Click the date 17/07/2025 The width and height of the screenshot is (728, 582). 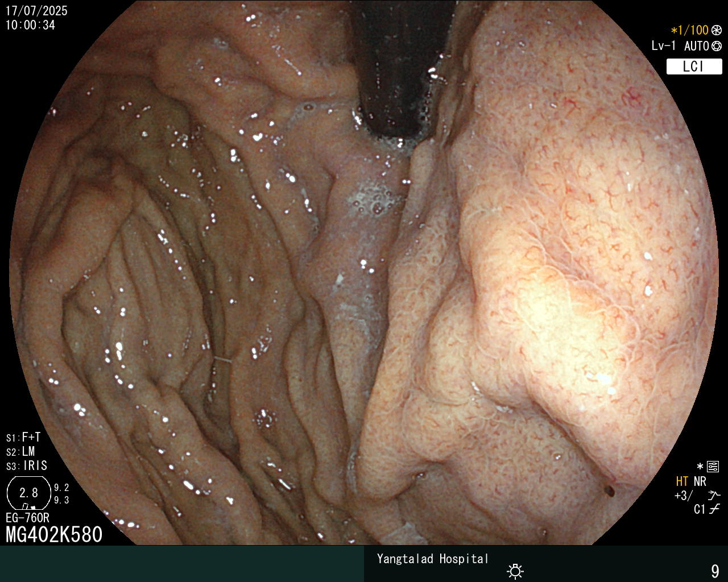click(36, 11)
